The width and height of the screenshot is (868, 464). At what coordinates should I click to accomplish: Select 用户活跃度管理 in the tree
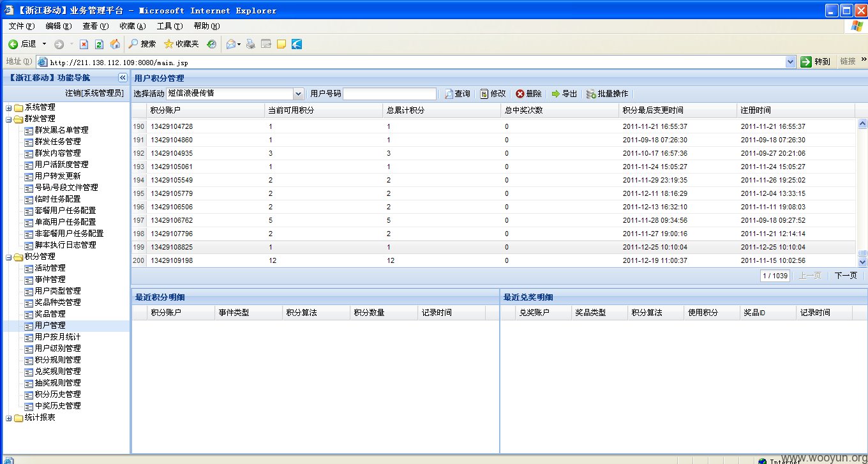[61, 165]
